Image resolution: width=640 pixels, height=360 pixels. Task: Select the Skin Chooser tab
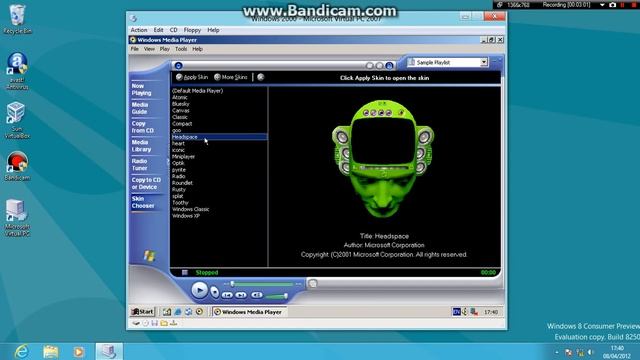tap(143, 202)
